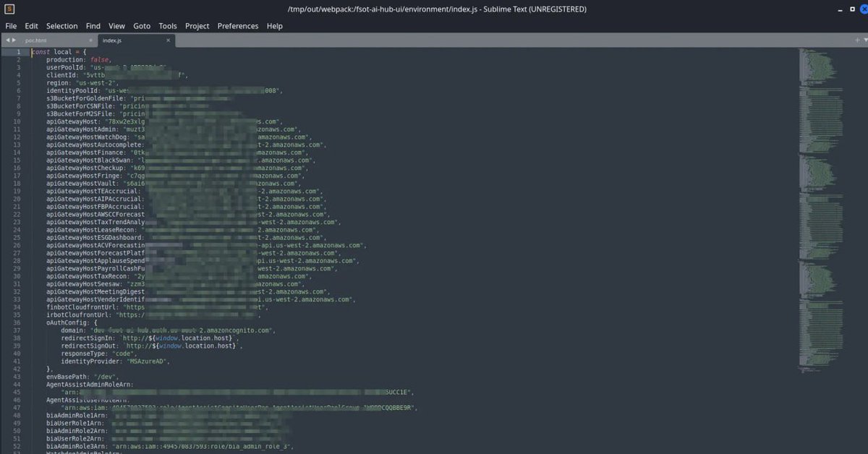This screenshot has width=868, height=454.
Task: Click the "apiGatewayHostFBPAccrucial" key
Action: point(95,207)
